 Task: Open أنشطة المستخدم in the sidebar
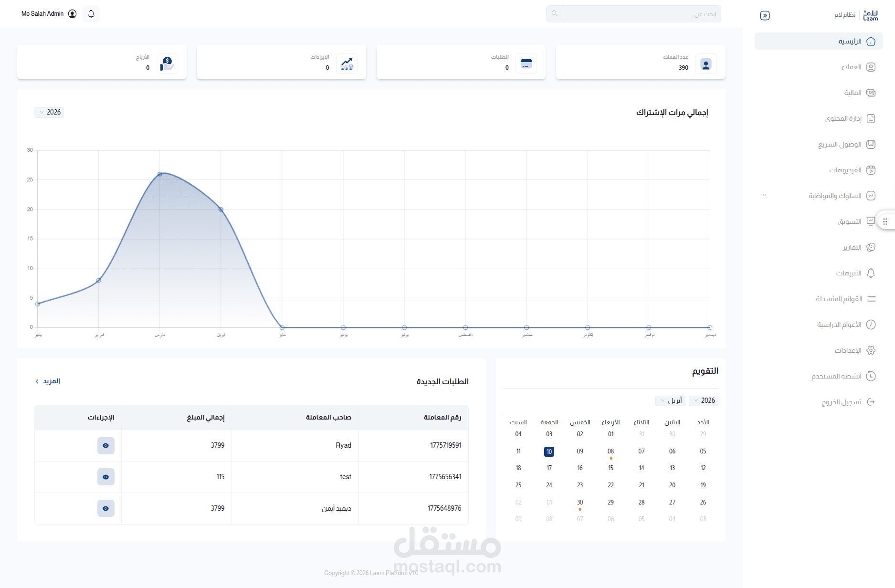(819, 377)
